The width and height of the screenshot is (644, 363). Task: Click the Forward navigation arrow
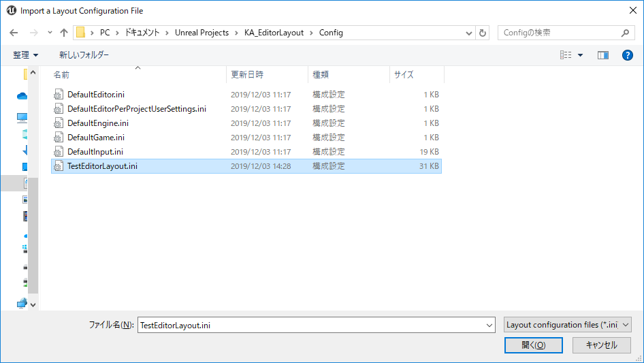coord(33,33)
